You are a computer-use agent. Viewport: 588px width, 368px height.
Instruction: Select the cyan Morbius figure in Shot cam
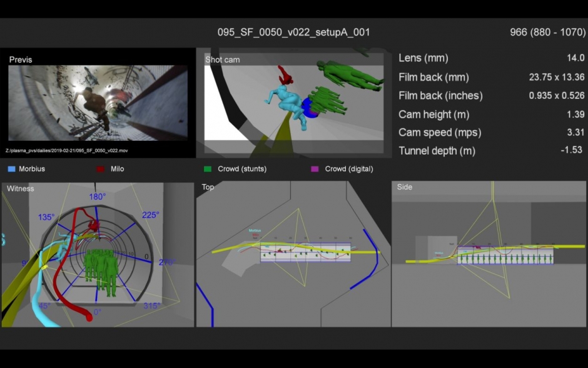(289, 105)
